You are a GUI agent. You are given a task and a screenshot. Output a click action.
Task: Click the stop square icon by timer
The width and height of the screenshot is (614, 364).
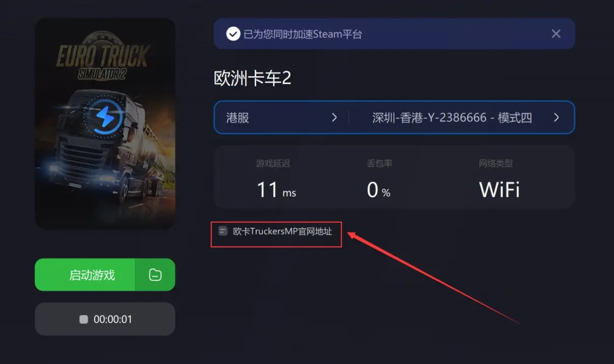click(84, 319)
